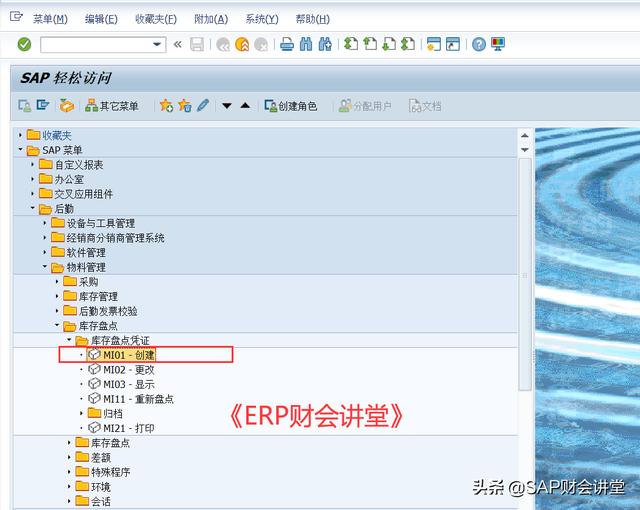The height and width of the screenshot is (510, 640).
Task: Select the 后勤发票校验 tree item
Action: [108, 311]
